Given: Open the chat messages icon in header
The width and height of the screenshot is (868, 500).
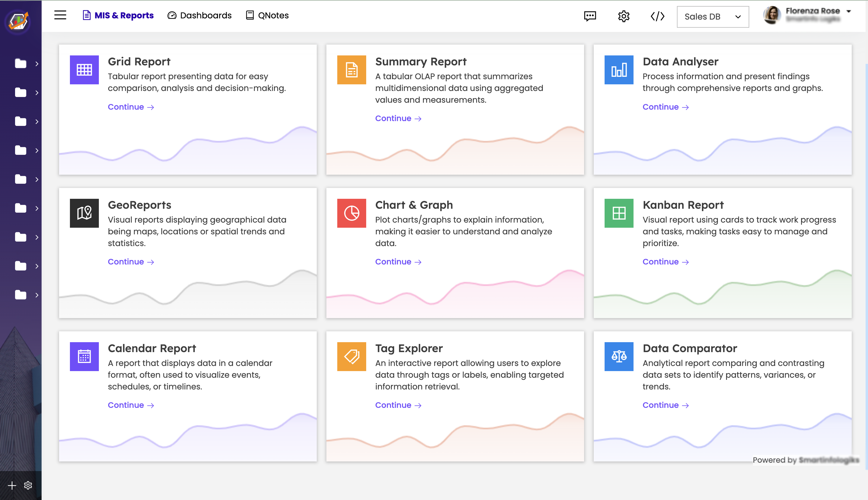Looking at the screenshot, I should point(590,16).
